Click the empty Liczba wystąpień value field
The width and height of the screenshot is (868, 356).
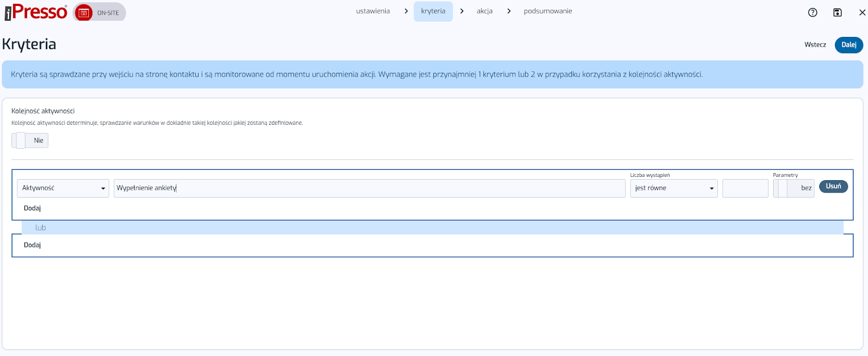(x=745, y=188)
